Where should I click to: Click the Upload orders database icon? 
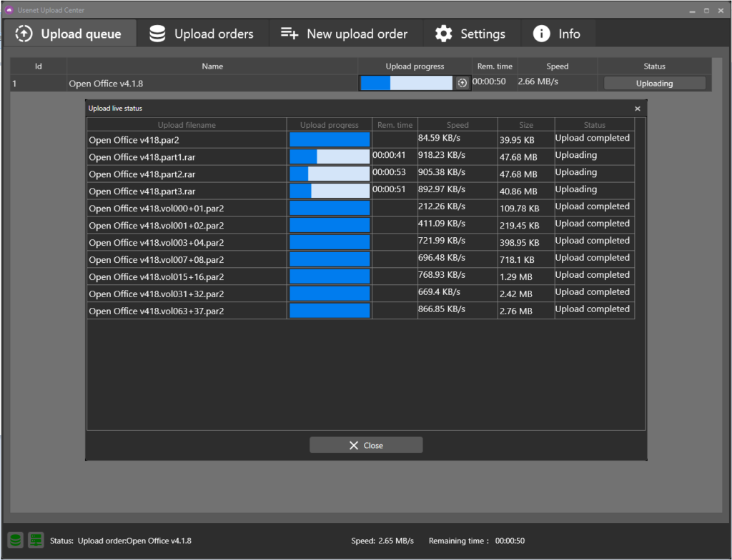point(157,34)
